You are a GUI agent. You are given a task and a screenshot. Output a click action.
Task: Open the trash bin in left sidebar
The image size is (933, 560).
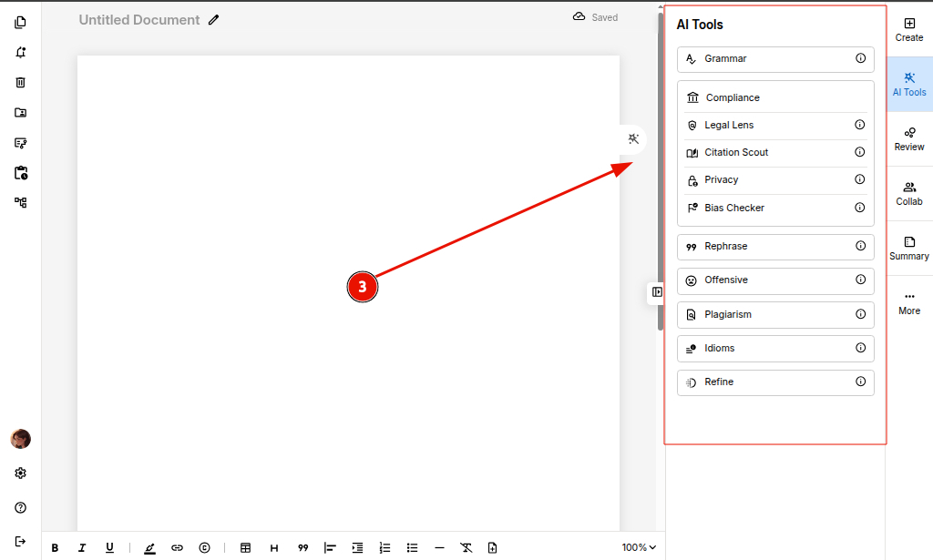point(20,83)
